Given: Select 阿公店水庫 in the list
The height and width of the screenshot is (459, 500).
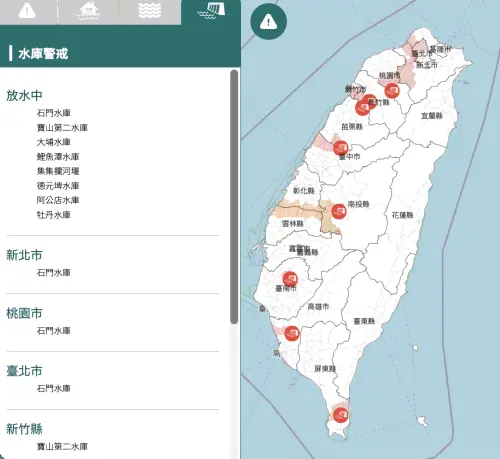Looking at the screenshot, I should pos(58,200).
